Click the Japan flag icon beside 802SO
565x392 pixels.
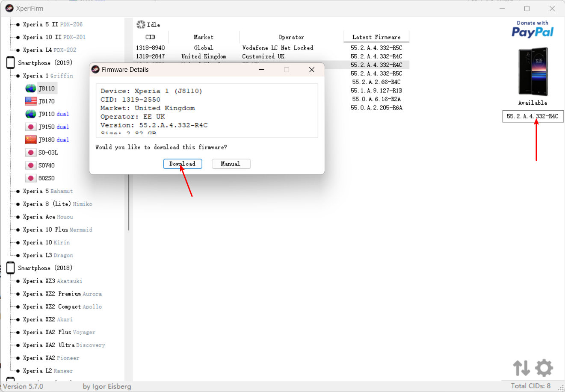pos(30,178)
